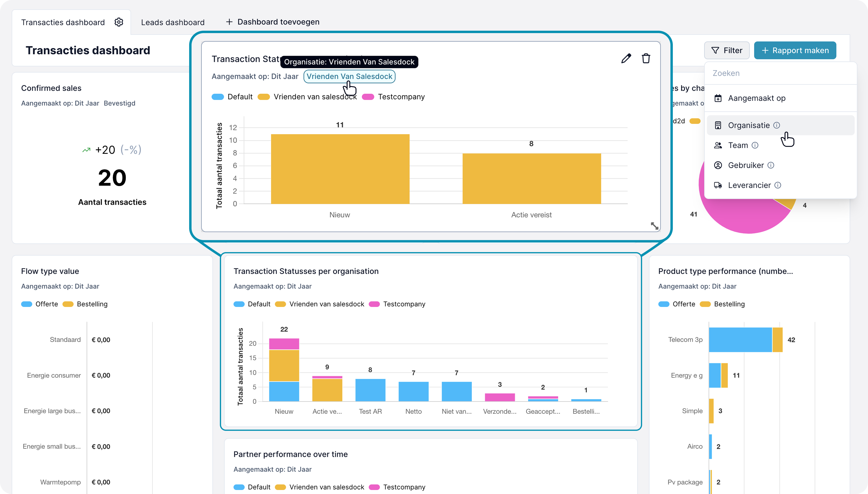Switch to Leads dashboard tab
Image resolution: width=868 pixels, height=494 pixels.
(x=172, y=22)
